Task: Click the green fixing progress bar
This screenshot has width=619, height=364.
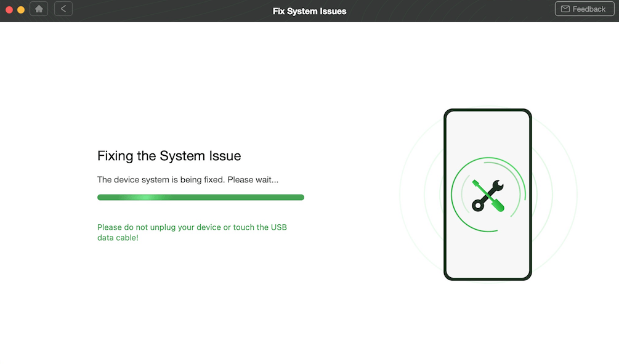Action: (x=201, y=197)
